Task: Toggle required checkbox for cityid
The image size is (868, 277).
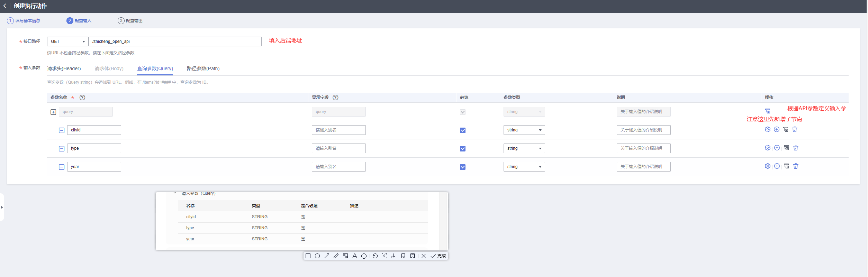Action: 463,130
